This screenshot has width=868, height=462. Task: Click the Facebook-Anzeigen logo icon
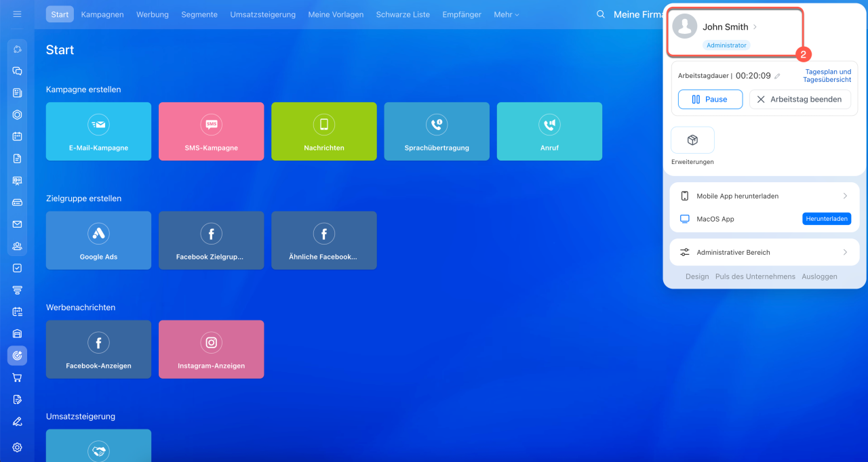point(98,343)
